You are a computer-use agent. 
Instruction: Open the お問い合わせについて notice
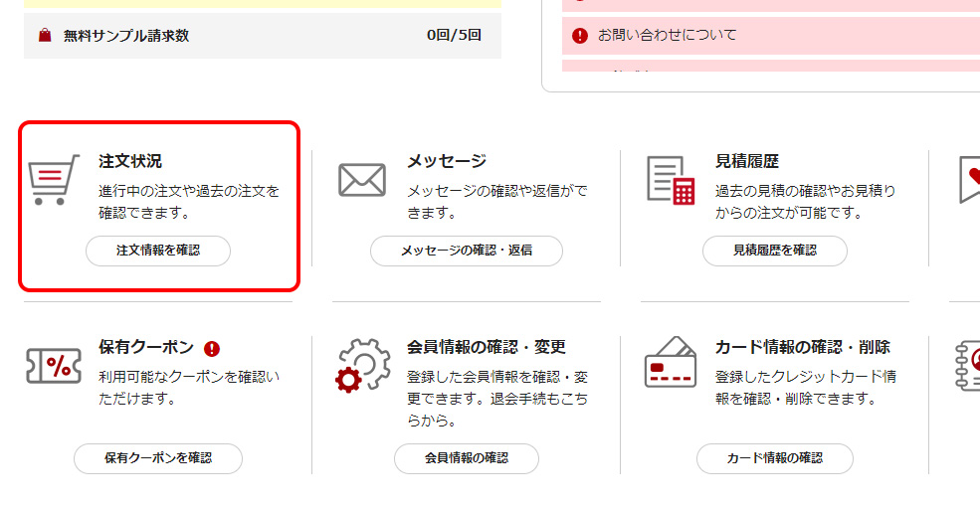pos(771,36)
